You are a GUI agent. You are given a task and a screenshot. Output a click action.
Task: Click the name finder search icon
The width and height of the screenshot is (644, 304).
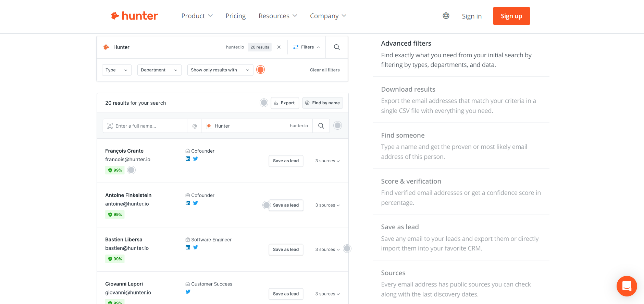point(321,126)
